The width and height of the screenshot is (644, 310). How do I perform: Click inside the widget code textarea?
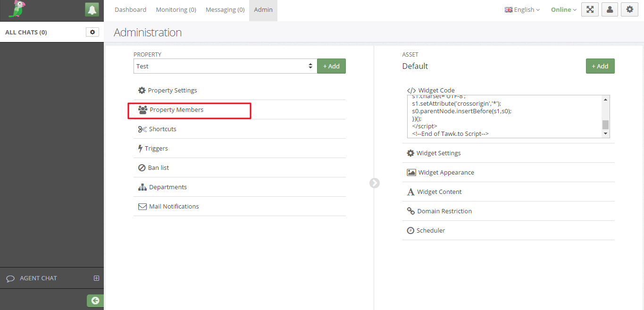505,117
